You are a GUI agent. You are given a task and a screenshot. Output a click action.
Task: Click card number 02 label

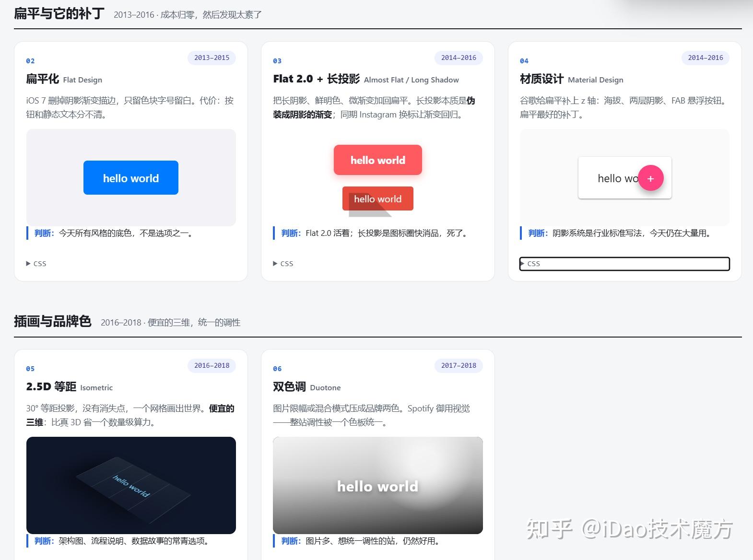click(x=30, y=61)
